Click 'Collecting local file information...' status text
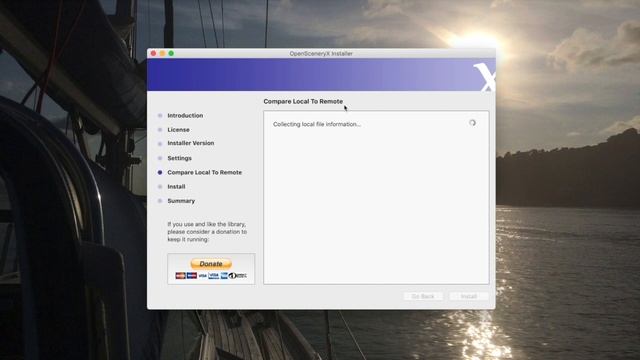Screen dimensions: 640x360 (317, 124)
